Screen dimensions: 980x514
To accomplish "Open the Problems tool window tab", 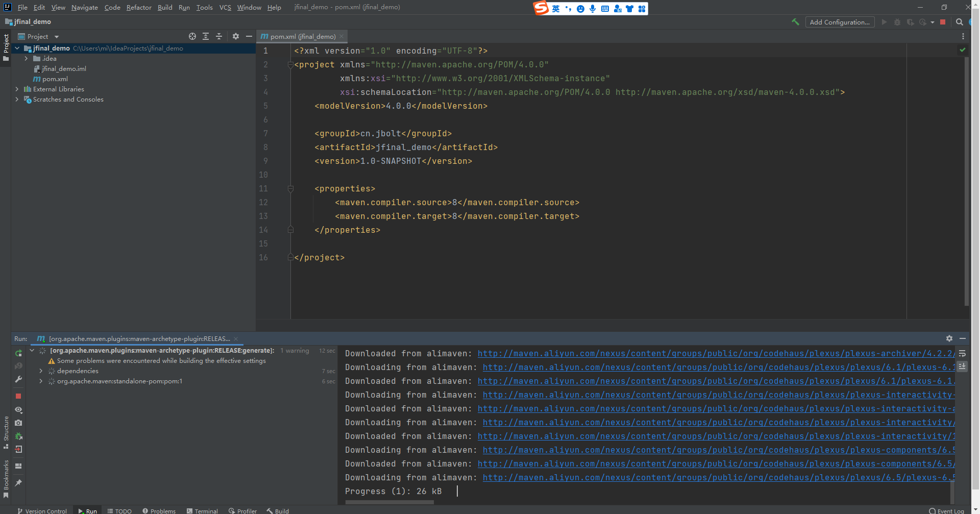I will [x=159, y=510].
